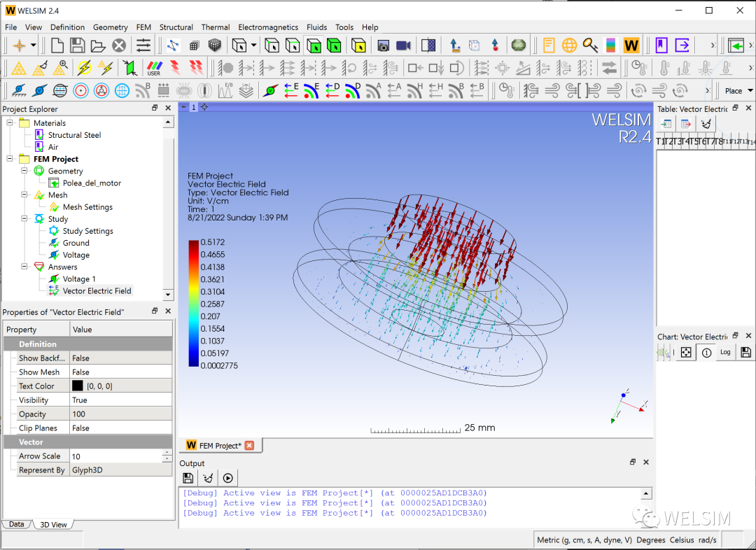Open the Represent By Glyph3D dropdown

coord(121,470)
